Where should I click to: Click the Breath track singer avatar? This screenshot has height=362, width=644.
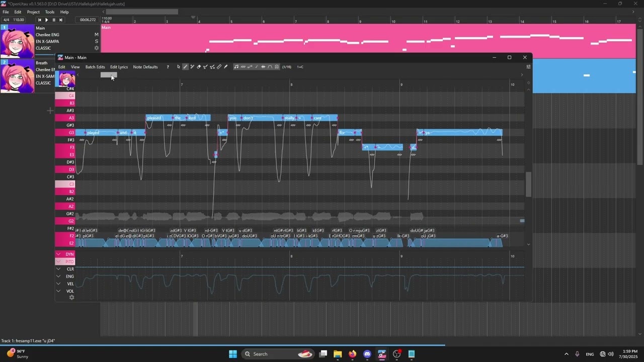tap(18, 76)
